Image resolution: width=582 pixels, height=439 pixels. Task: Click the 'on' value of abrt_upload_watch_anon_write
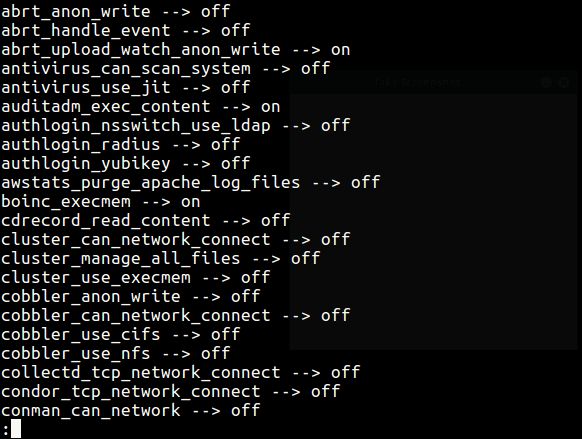click(340, 50)
